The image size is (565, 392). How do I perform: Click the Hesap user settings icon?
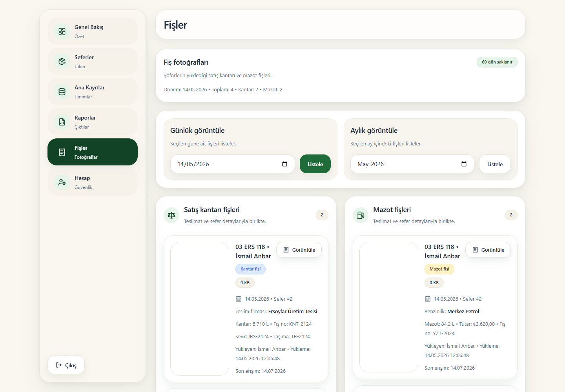pos(62,182)
